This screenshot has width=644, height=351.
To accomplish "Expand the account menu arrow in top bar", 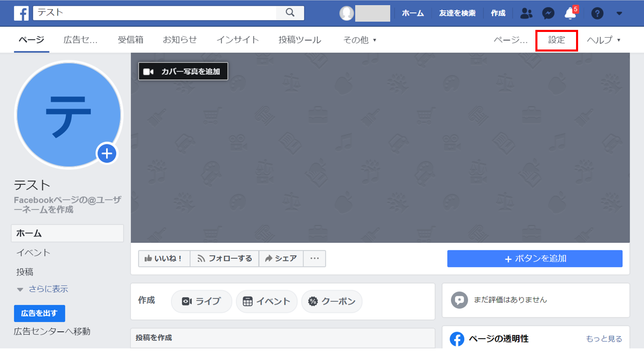I will pos(619,13).
